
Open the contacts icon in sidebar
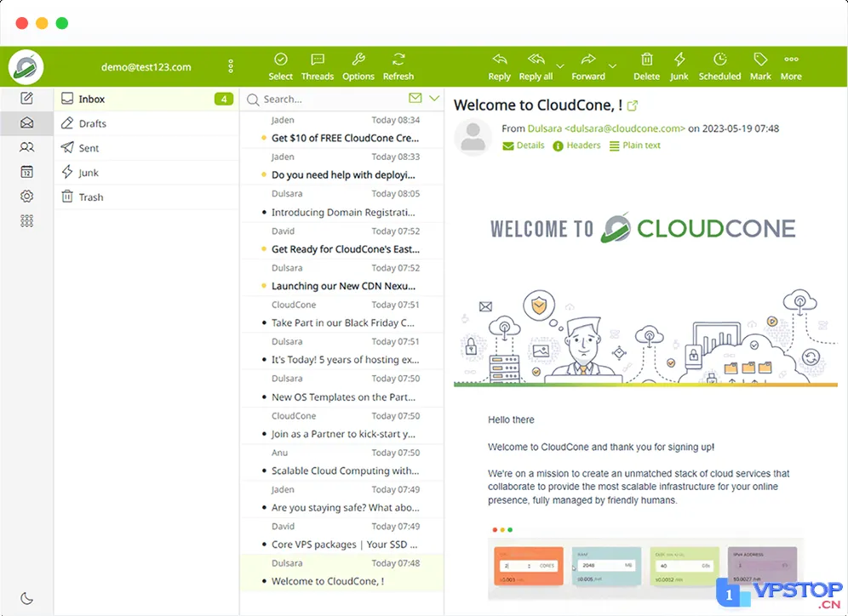coord(26,147)
